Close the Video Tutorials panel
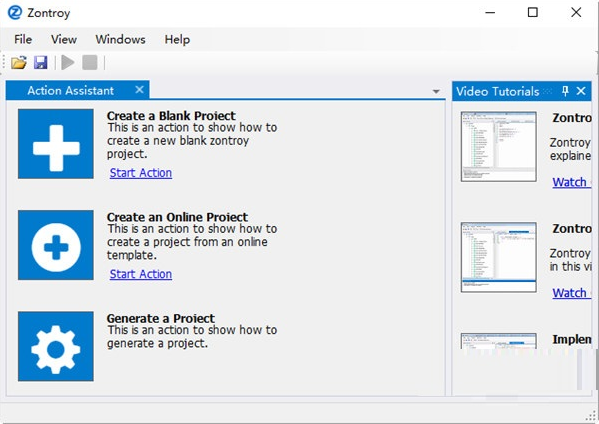The image size is (599, 424). click(x=581, y=91)
